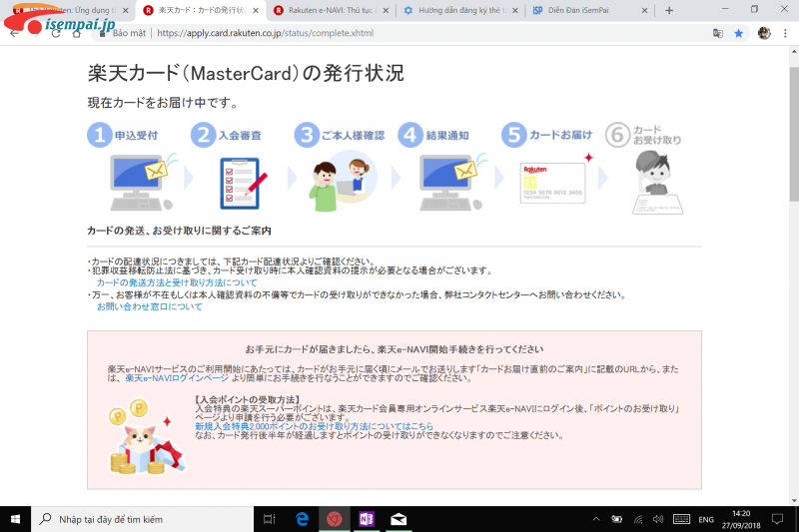Viewport: 799px width, 532px height.
Task: Click the Windows taskbar search box
Action: pos(142,519)
